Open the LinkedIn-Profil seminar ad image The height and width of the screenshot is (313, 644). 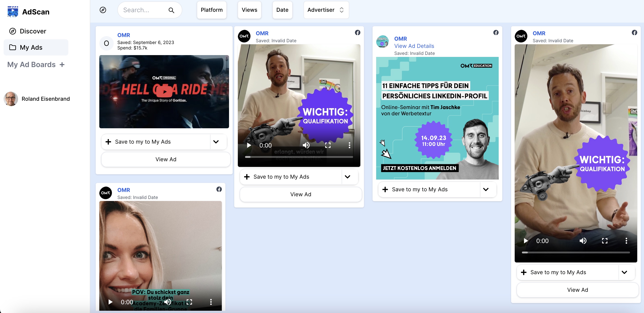point(437,118)
